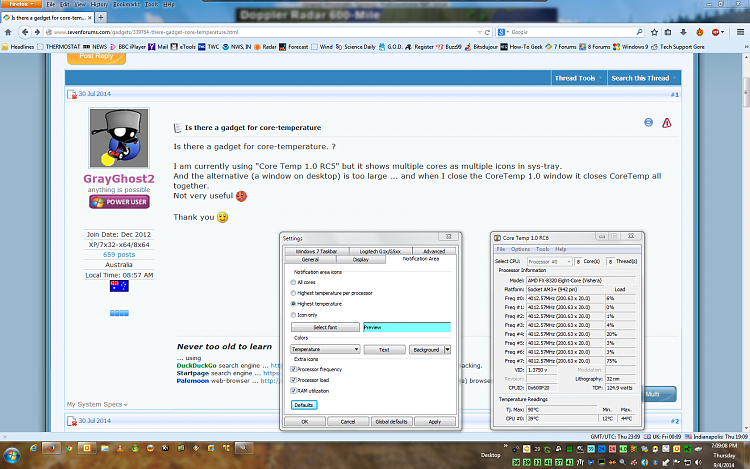Switch to the Display settings tab
Image resolution: width=750 pixels, height=469 pixels.
(361, 259)
